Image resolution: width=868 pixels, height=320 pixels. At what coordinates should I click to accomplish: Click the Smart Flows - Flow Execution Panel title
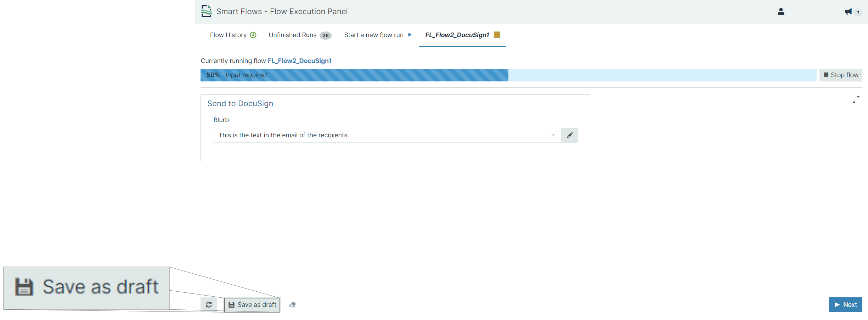[x=282, y=12]
